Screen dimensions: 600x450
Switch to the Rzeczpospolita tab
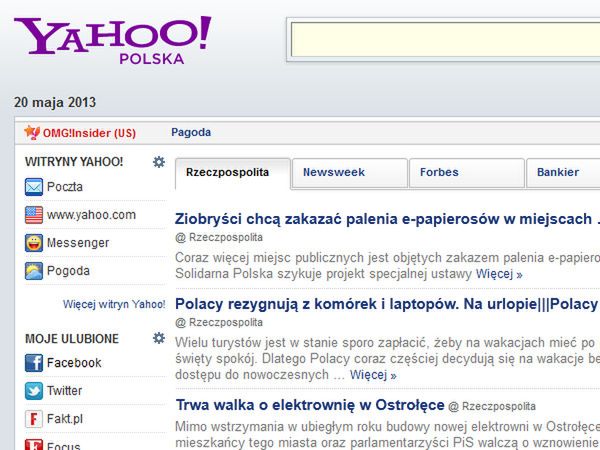point(233,173)
